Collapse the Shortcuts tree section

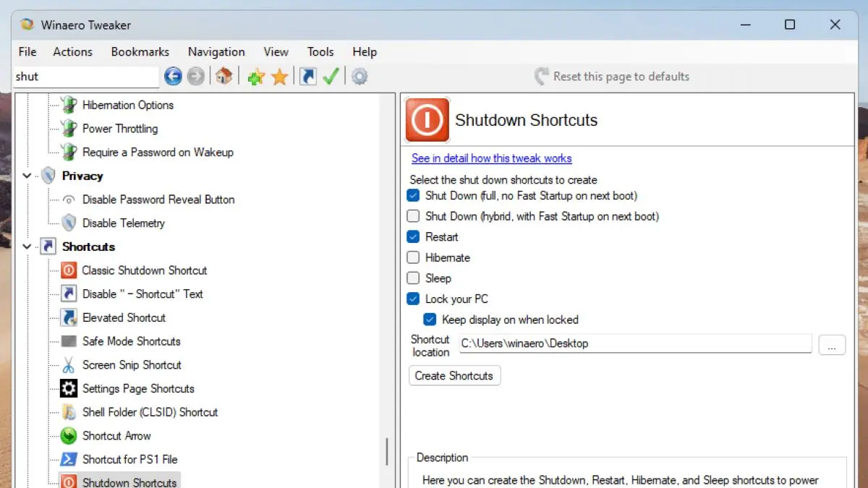(x=27, y=247)
